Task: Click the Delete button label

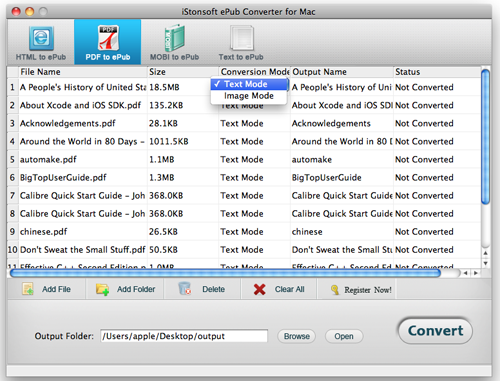Action: [x=213, y=289]
